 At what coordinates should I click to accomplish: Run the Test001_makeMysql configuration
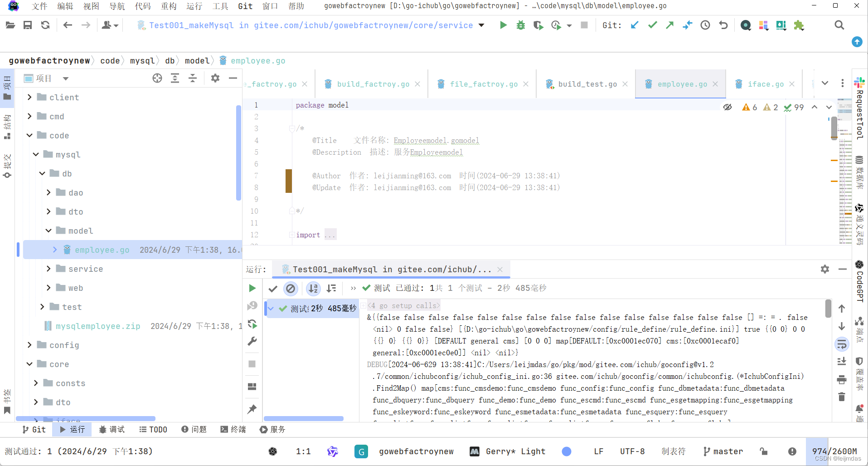click(503, 25)
